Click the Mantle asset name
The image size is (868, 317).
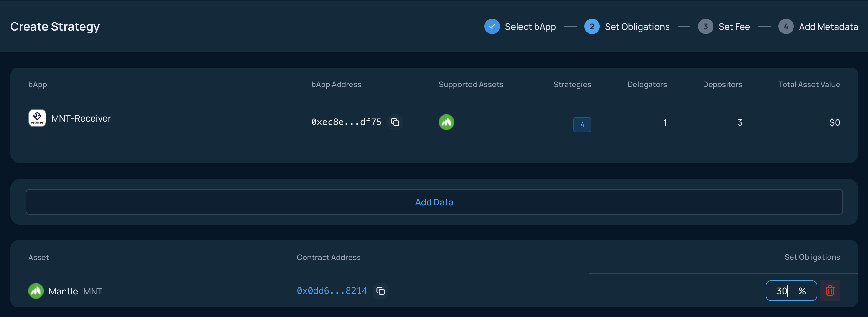pyautogui.click(x=63, y=291)
